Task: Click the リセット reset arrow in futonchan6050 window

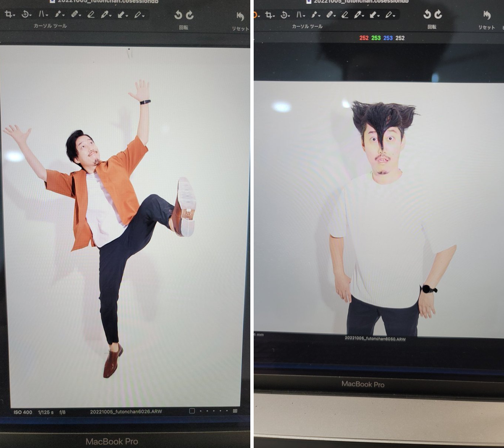Action: pyautogui.click(x=487, y=16)
